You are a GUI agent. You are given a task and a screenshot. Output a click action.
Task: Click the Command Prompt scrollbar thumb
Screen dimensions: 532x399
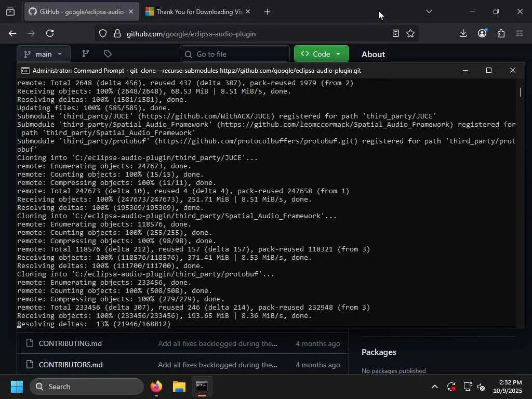tap(521, 92)
